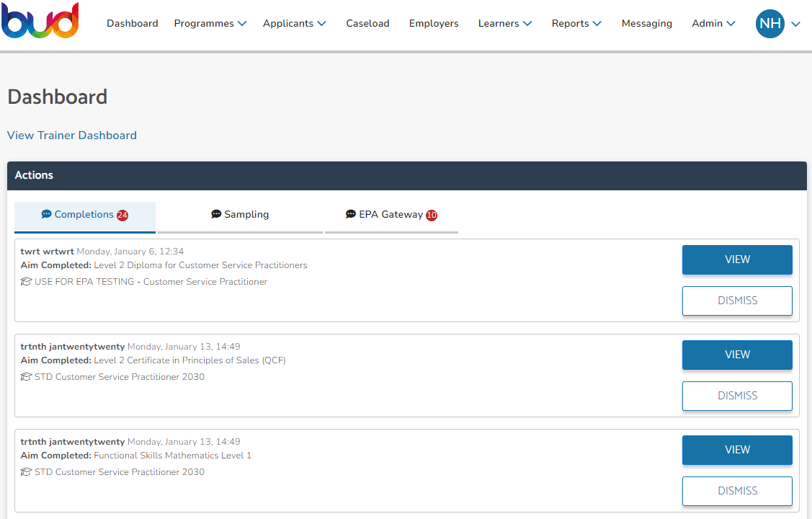
Task: Open View Trainer Dashboard
Action: [71, 135]
